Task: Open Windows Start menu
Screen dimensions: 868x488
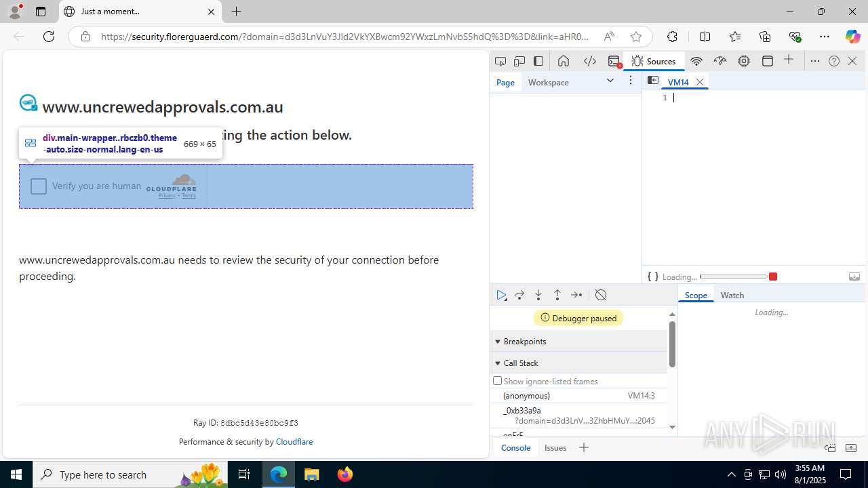Action: (16, 474)
